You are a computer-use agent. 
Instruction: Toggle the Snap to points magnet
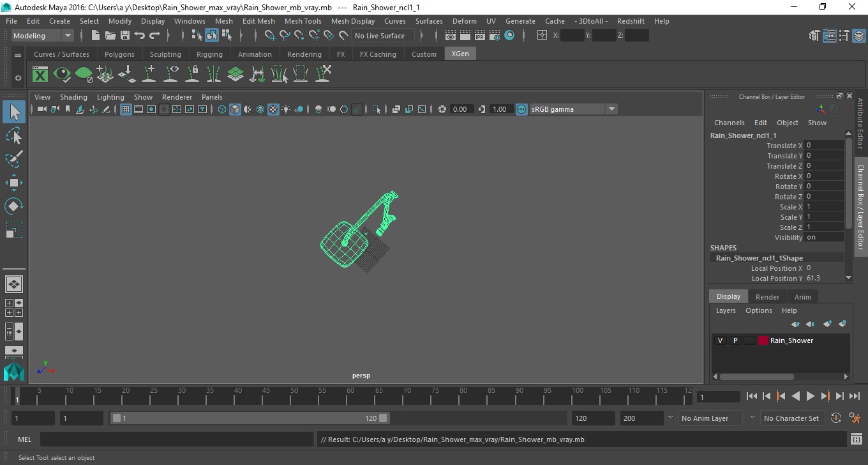pos(299,36)
